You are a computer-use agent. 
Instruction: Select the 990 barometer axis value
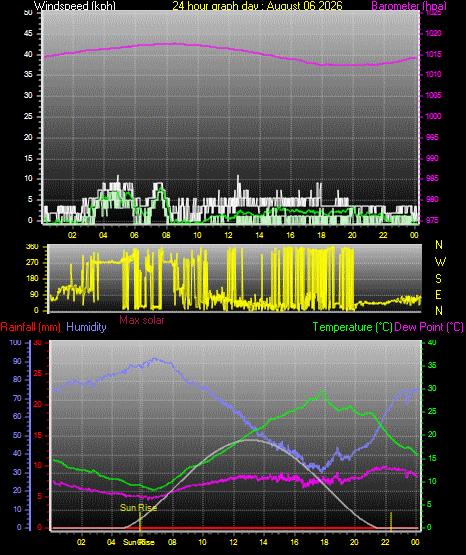tap(432, 158)
